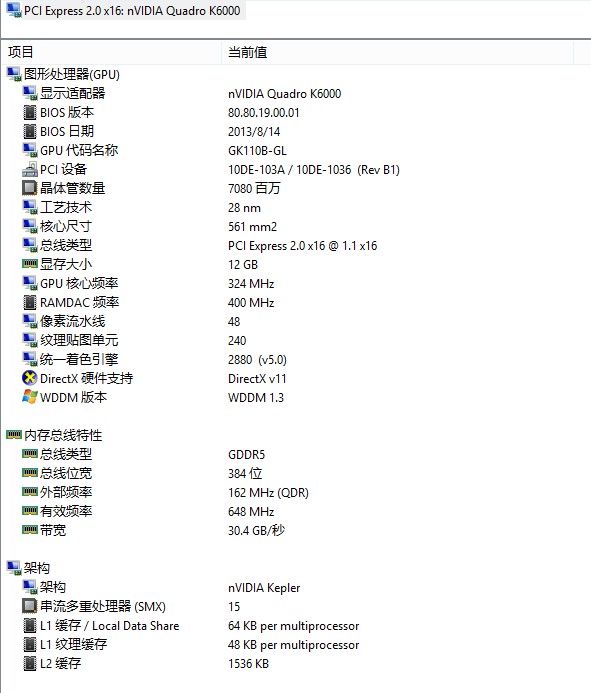Click the 带宽 30.4 GB/秒 value
Screen dimensions: 591x693
[256, 530]
